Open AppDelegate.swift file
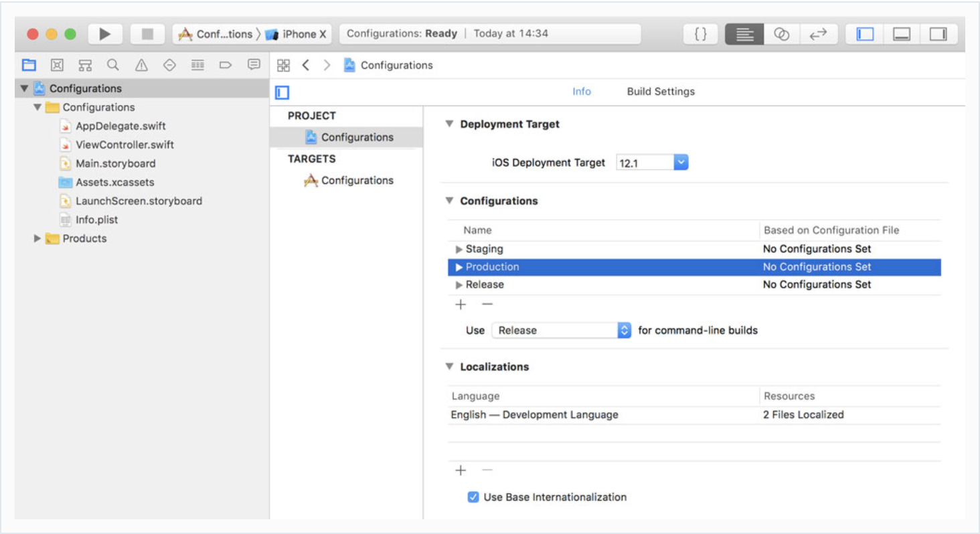This screenshot has height=534, width=980. coord(120,126)
